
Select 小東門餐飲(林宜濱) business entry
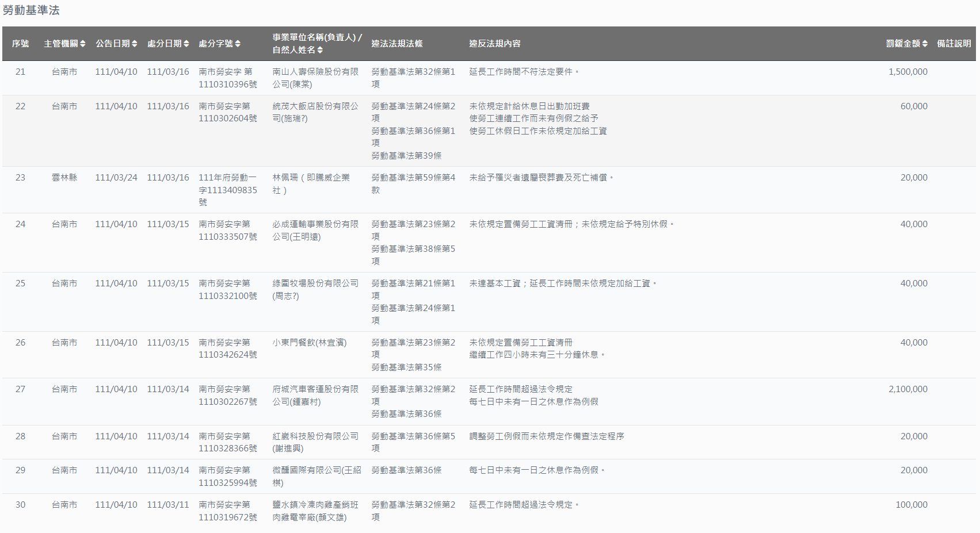pos(309,343)
